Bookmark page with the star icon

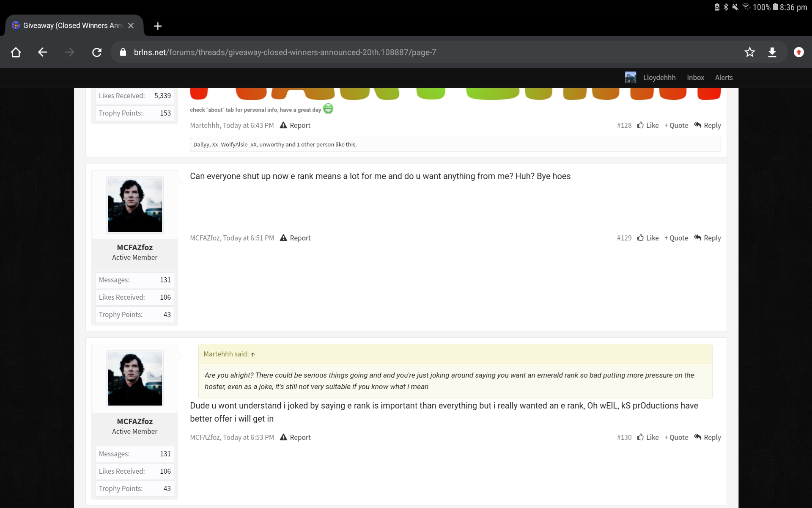pos(750,52)
